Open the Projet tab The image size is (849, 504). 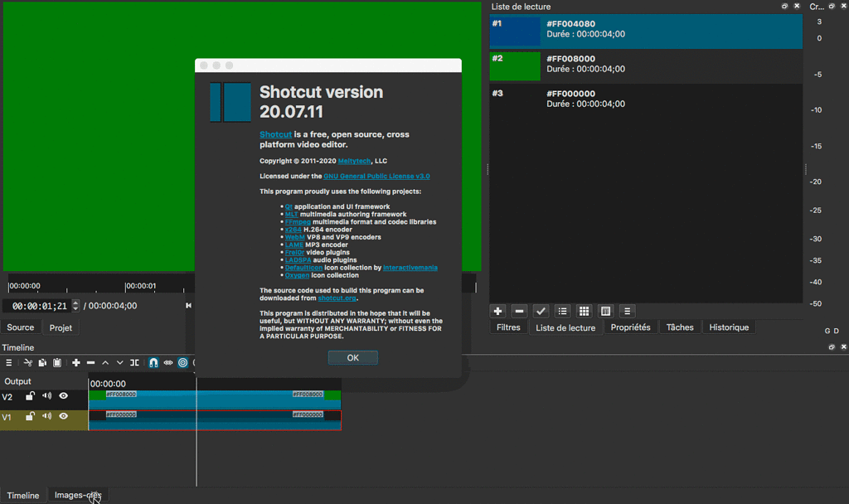61,327
